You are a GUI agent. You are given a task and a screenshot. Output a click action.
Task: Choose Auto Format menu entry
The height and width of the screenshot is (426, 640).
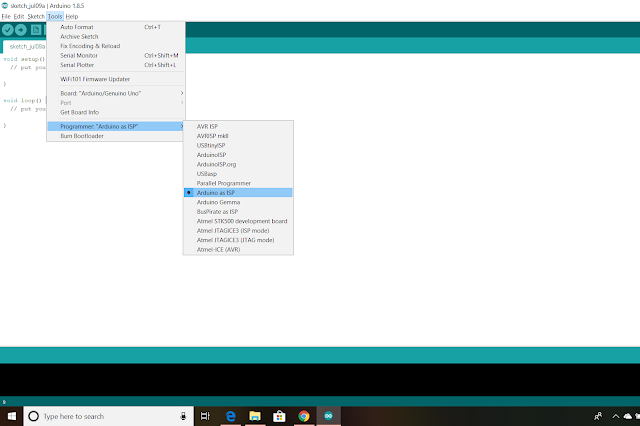pos(116,27)
